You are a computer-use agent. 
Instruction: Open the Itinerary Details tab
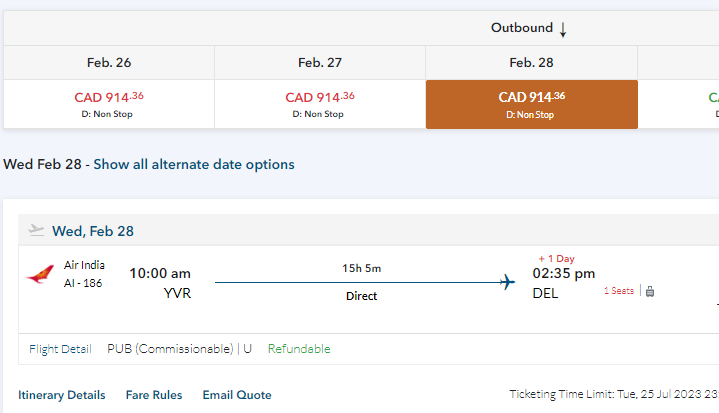pyautogui.click(x=62, y=395)
